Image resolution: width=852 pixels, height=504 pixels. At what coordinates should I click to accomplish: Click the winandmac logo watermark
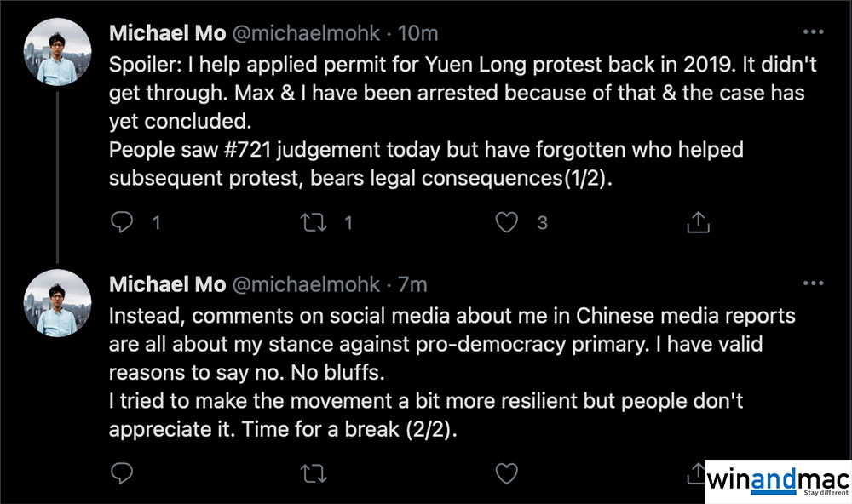pos(777,481)
